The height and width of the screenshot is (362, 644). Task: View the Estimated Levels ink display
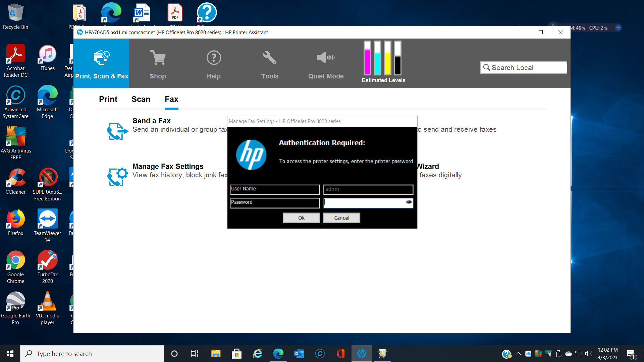(383, 60)
